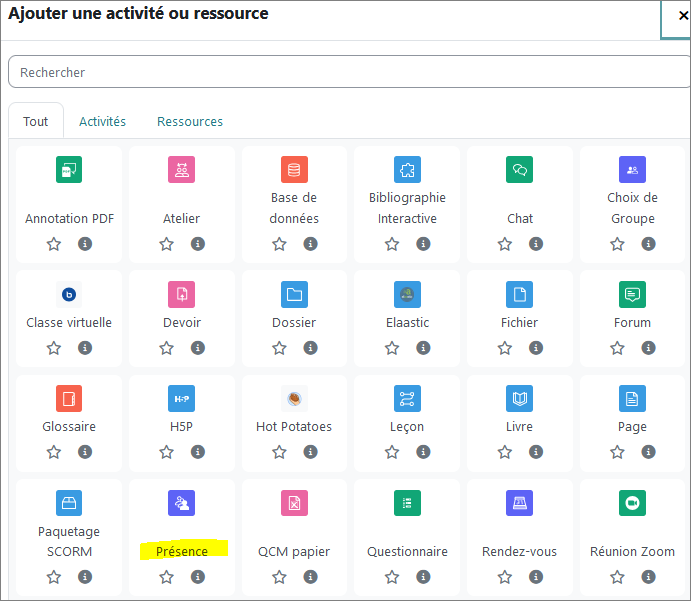Choose the Rendez-vous scheduler icon
Screen dimensions: 691x601
520,503
